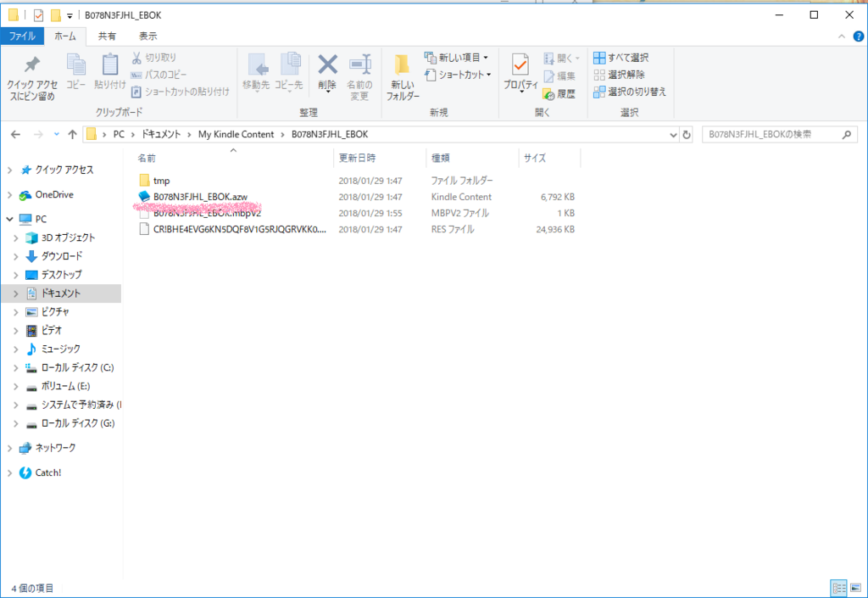The width and height of the screenshot is (868, 598).
Task: Open the File (ファイル) tab
Action: point(22,36)
